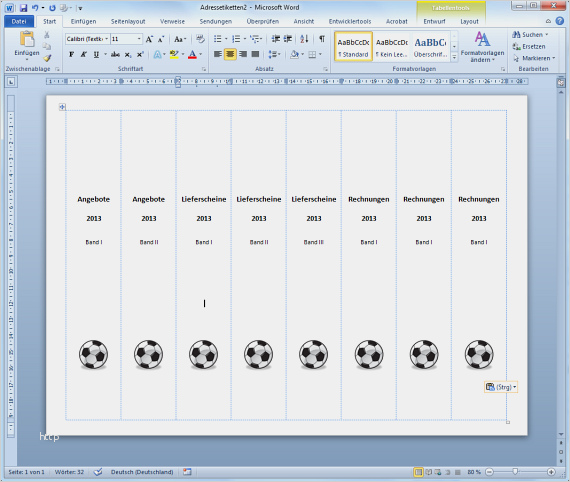
Task: Click the Deutsch (Deutschland) language indicator
Action: point(142,472)
